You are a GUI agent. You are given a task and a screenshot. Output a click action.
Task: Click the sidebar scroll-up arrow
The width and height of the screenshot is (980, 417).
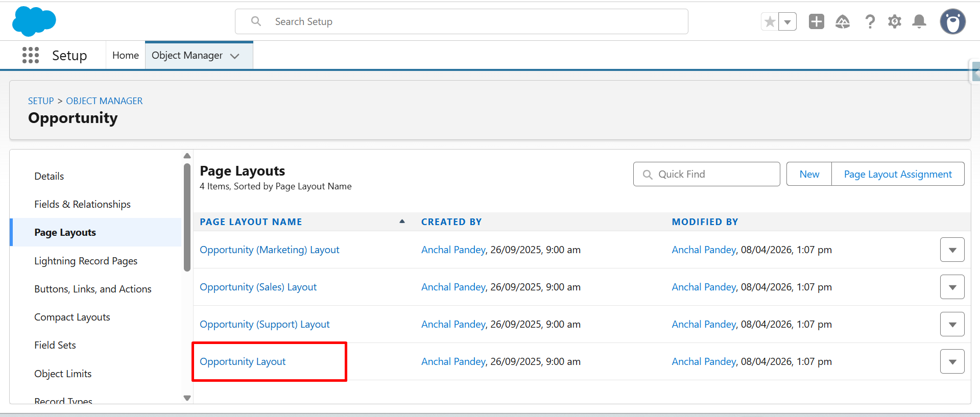tap(187, 156)
